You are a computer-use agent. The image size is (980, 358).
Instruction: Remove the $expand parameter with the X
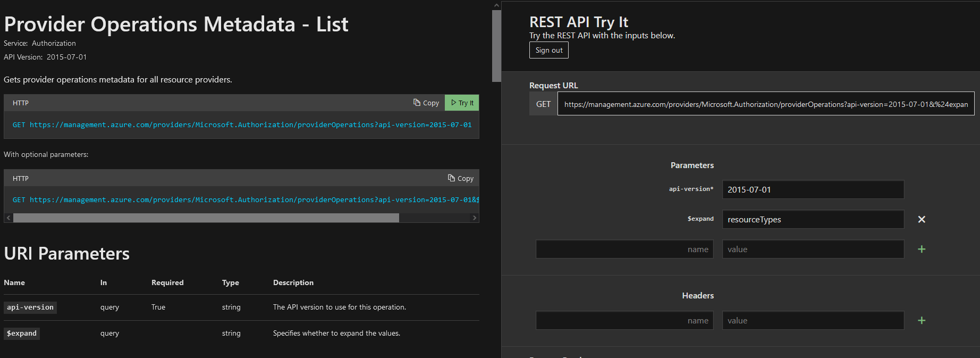coord(922,219)
